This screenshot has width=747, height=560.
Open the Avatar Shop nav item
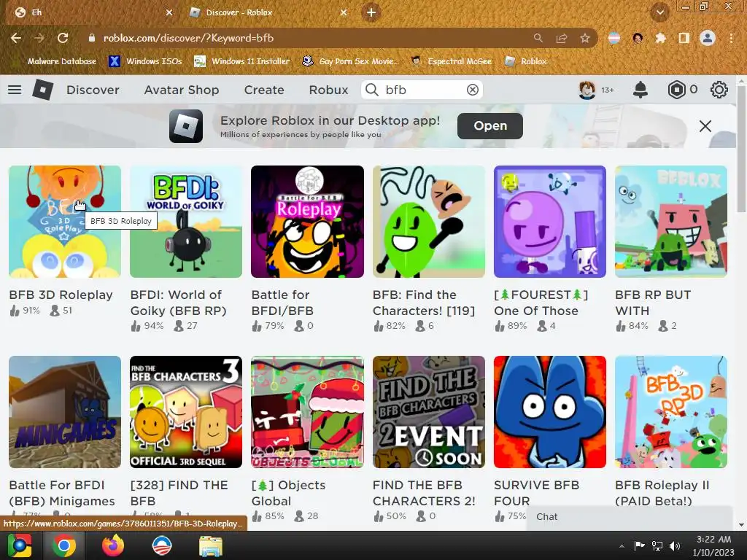(x=182, y=90)
